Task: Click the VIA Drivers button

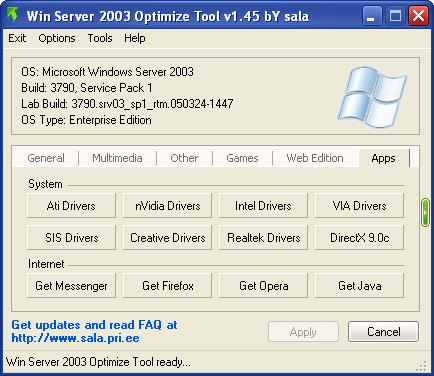Action: [x=359, y=206]
